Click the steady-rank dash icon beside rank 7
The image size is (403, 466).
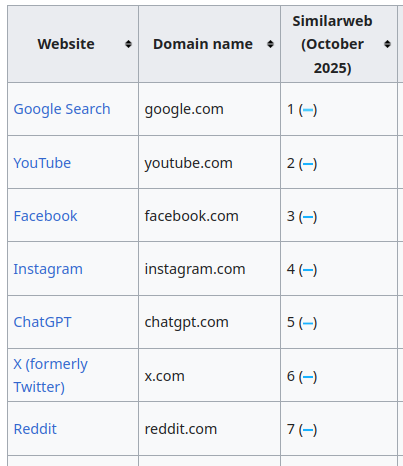(308, 430)
